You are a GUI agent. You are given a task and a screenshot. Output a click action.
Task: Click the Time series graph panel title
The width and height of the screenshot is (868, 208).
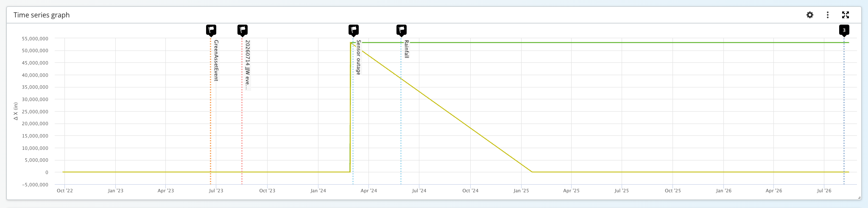(x=42, y=15)
